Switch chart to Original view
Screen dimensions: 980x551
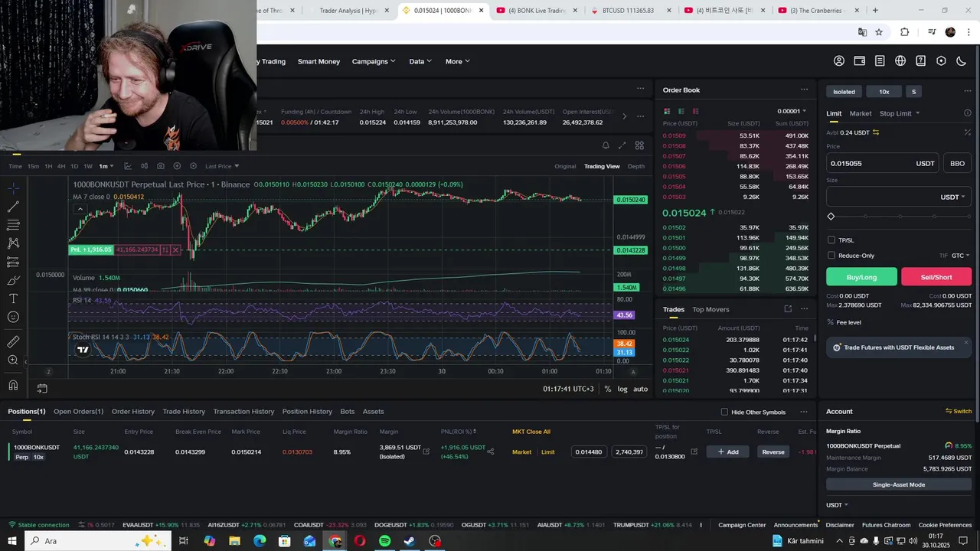565,166
